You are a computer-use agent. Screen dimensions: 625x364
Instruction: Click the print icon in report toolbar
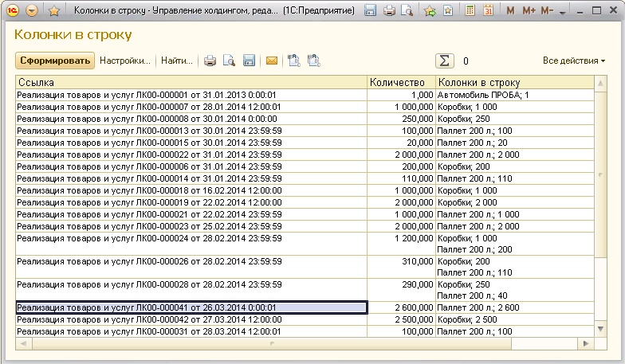coord(210,61)
